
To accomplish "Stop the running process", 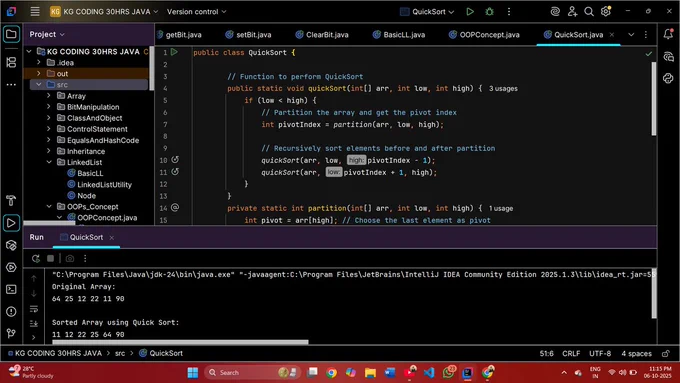I will click(x=50, y=259).
